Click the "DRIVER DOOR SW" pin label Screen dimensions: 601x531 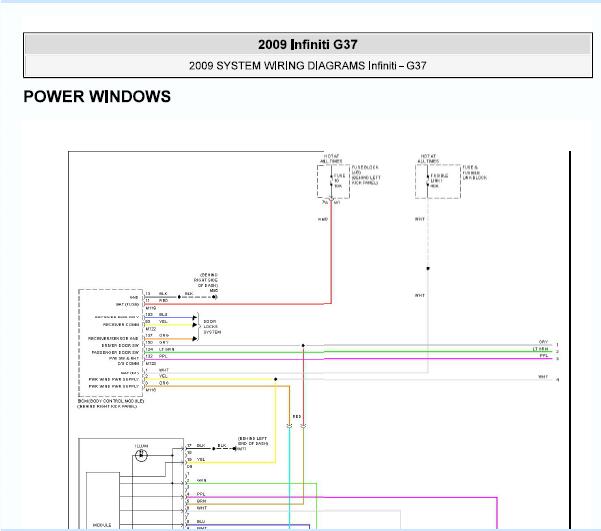[120, 345]
